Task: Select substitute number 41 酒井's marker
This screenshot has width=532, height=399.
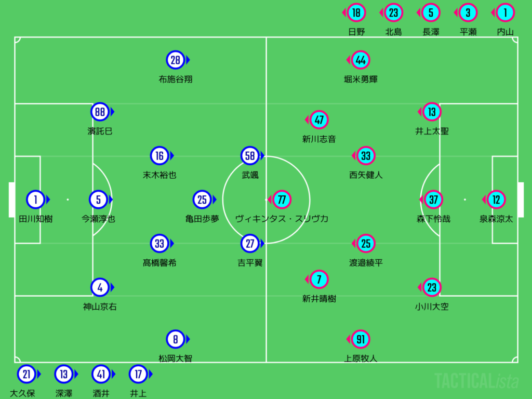Action: [x=101, y=374]
